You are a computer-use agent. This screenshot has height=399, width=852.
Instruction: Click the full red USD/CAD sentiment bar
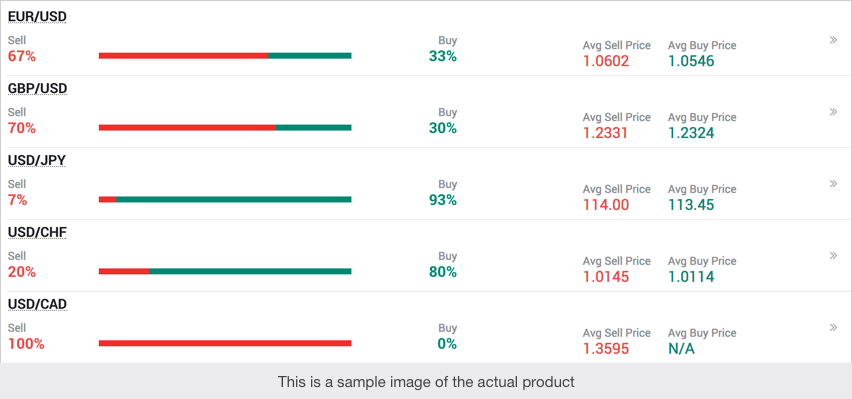[225, 343]
